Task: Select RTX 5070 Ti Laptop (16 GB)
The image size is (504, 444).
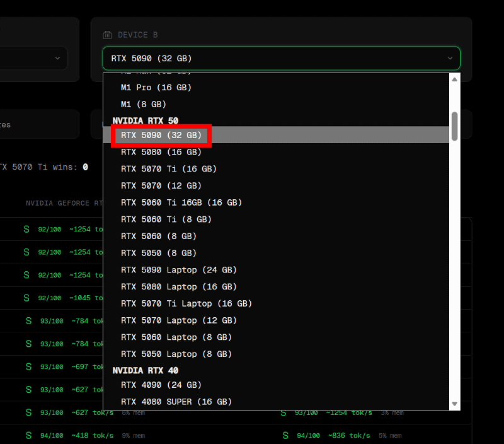Action: point(186,303)
